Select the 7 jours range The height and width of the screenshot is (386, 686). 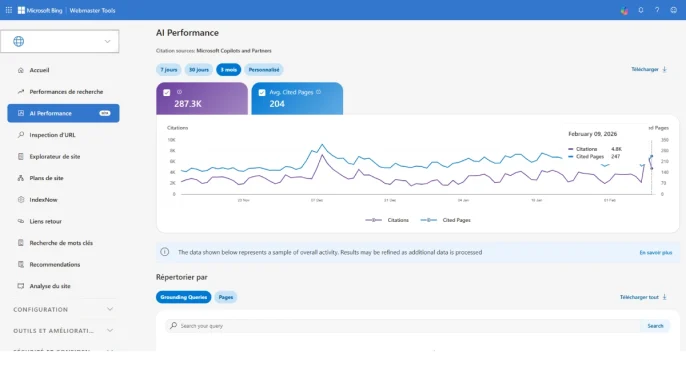pyautogui.click(x=168, y=70)
